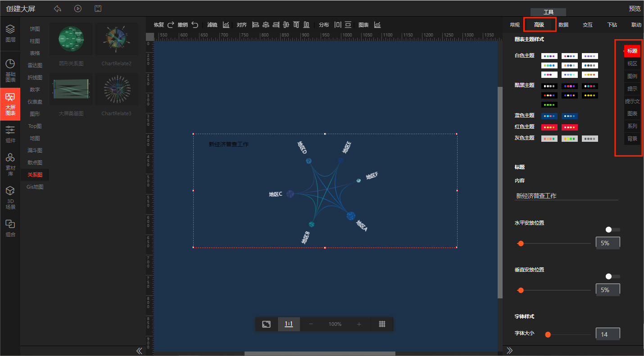Viewport: 644px width, 356px height.
Task: Click the 字体大小 value field showing 14
Action: click(x=608, y=334)
